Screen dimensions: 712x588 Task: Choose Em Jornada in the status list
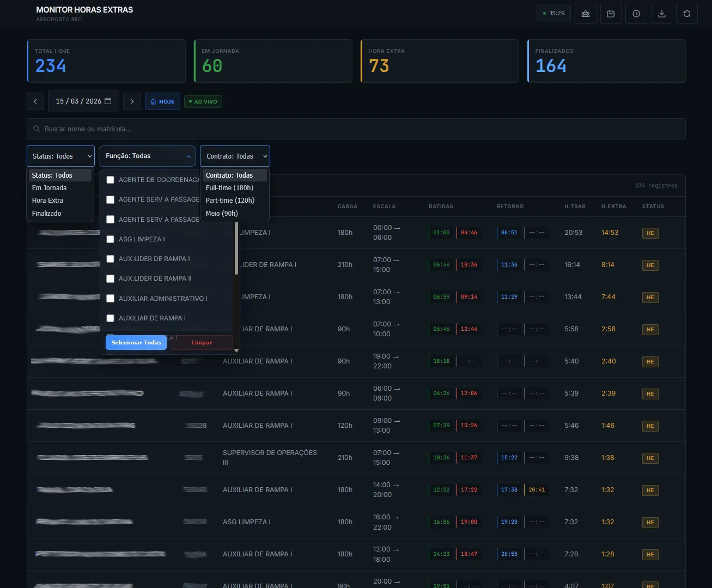click(60, 188)
